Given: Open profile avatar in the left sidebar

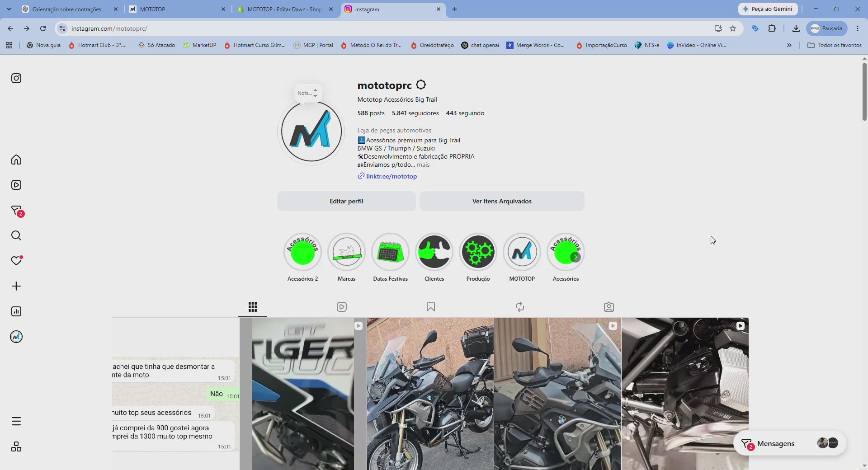Looking at the screenshot, I should click(x=16, y=337).
